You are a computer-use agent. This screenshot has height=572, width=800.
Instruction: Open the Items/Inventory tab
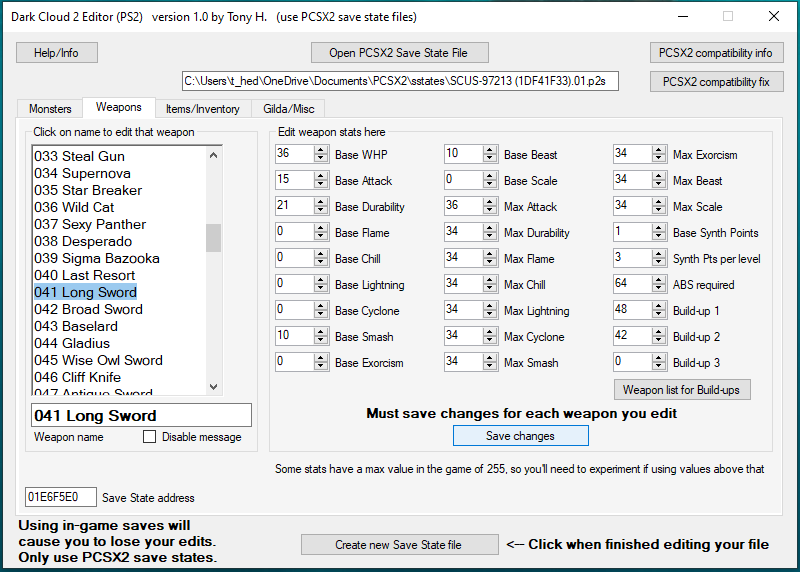pos(202,109)
